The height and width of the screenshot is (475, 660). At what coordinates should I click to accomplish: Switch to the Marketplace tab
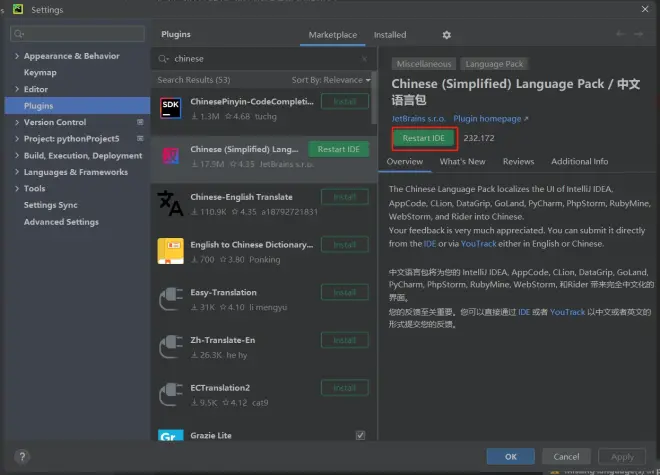pyautogui.click(x=333, y=35)
